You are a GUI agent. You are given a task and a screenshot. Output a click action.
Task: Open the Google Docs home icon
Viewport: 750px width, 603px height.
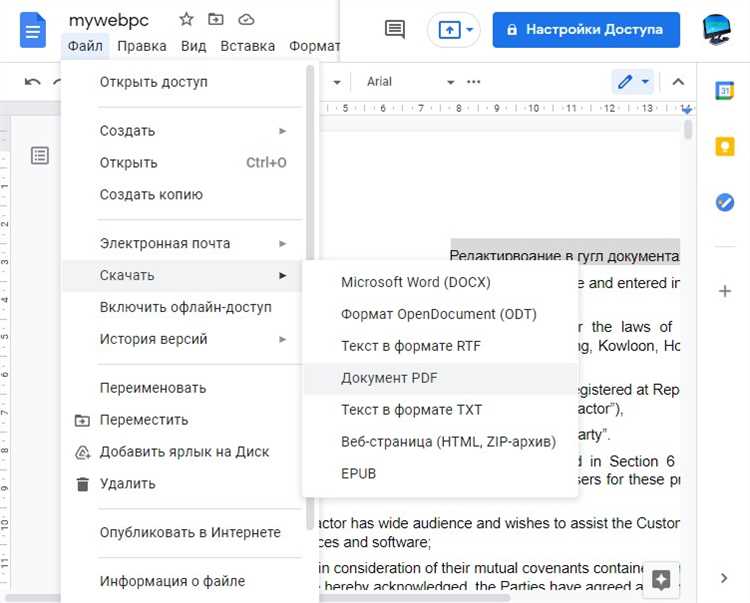point(33,31)
